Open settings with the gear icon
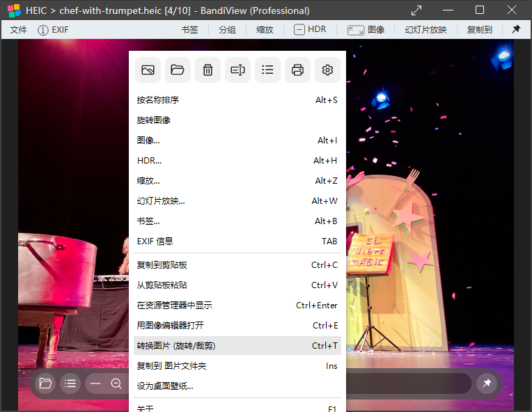Screen dimensions: 532x412 coord(328,70)
